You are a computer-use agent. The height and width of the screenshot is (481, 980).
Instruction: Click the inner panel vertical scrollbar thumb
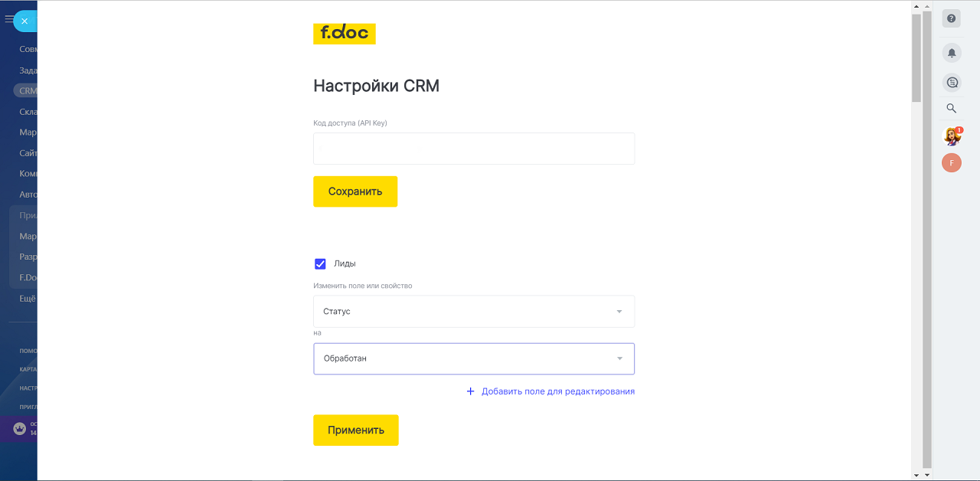916,57
